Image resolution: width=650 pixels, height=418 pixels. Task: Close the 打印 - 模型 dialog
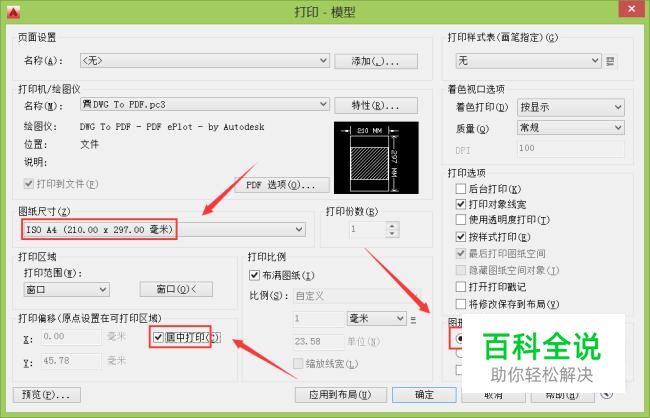click(x=631, y=9)
